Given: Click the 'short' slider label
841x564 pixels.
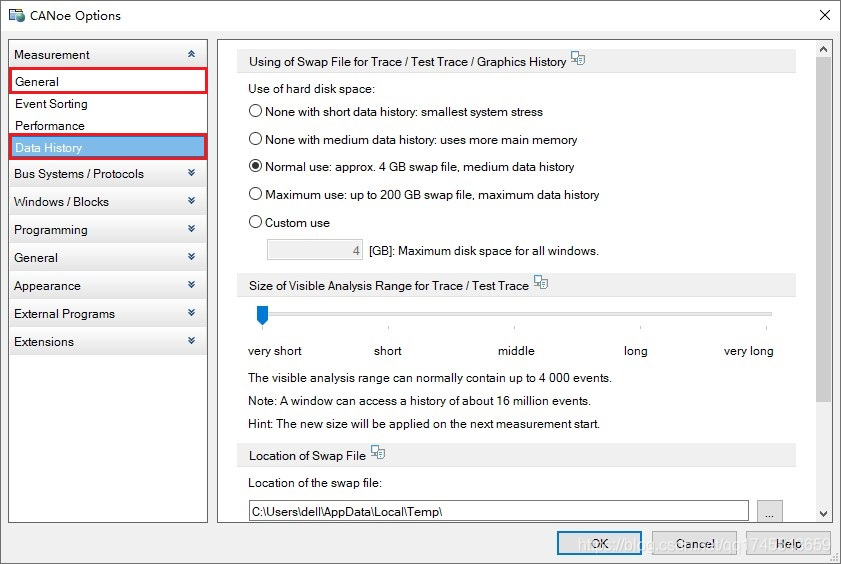Looking at the screenshot, I should point(387,351).
